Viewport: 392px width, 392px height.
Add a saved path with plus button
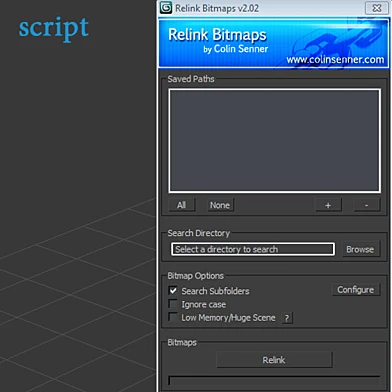coord(328,205)
